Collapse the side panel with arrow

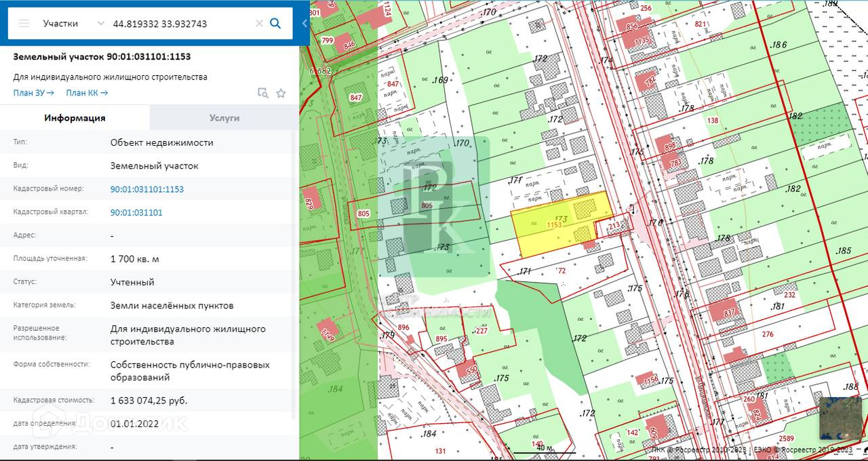[304, 23]
